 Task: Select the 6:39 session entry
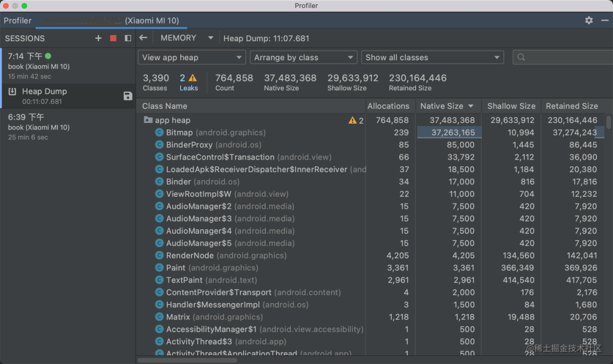point(68,126)
